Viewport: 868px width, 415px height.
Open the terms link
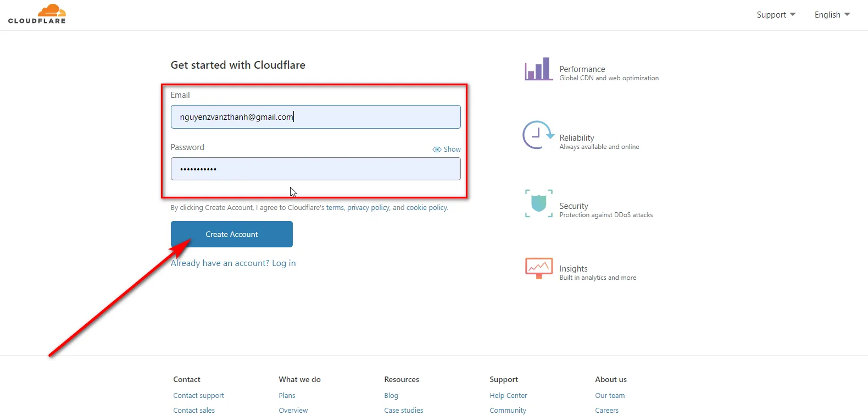click(x=335, y=208)
